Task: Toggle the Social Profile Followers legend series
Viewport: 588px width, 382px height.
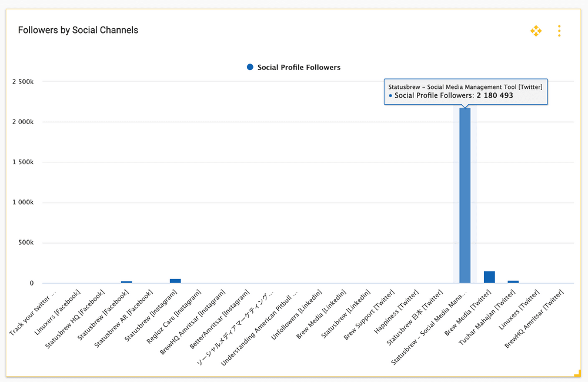Action: 298,68
